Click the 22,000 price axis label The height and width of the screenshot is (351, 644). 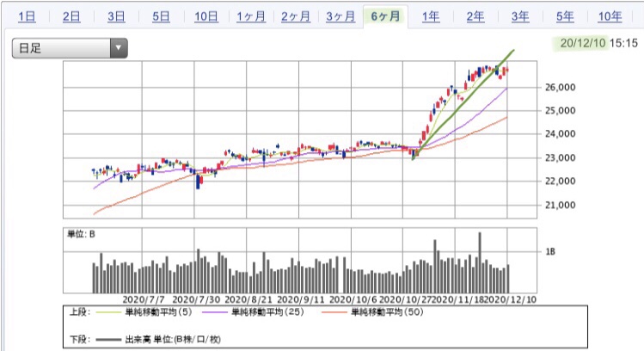tap(561, 181)
